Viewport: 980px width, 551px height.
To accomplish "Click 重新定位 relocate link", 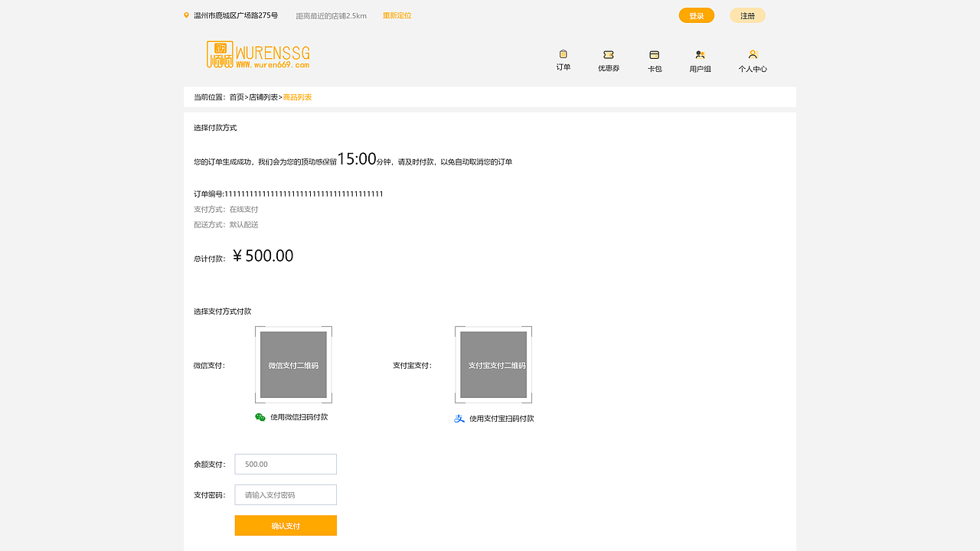I will pyautogui.click(x=397, y=15).
